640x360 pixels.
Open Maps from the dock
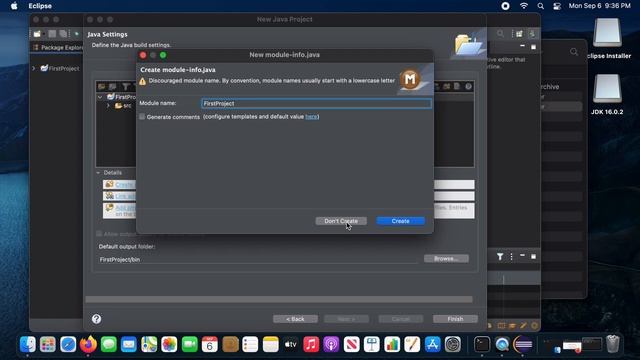(x=149, y=344)
